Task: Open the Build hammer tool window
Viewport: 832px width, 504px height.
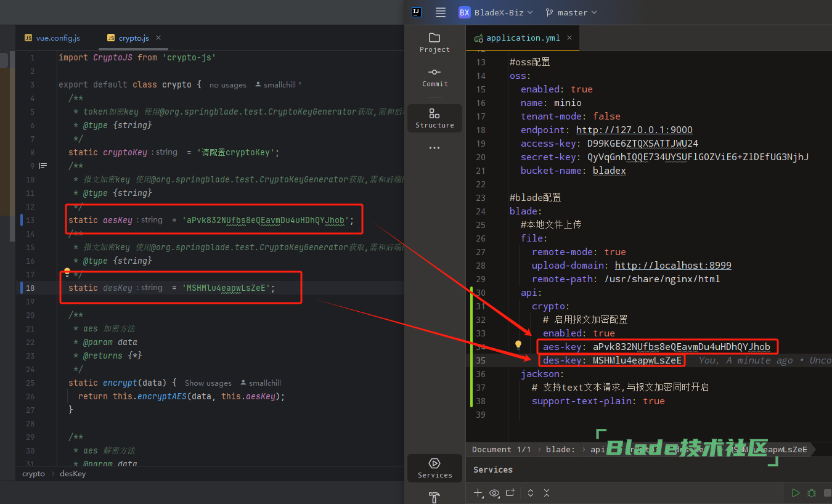Action: pos(434,497)
